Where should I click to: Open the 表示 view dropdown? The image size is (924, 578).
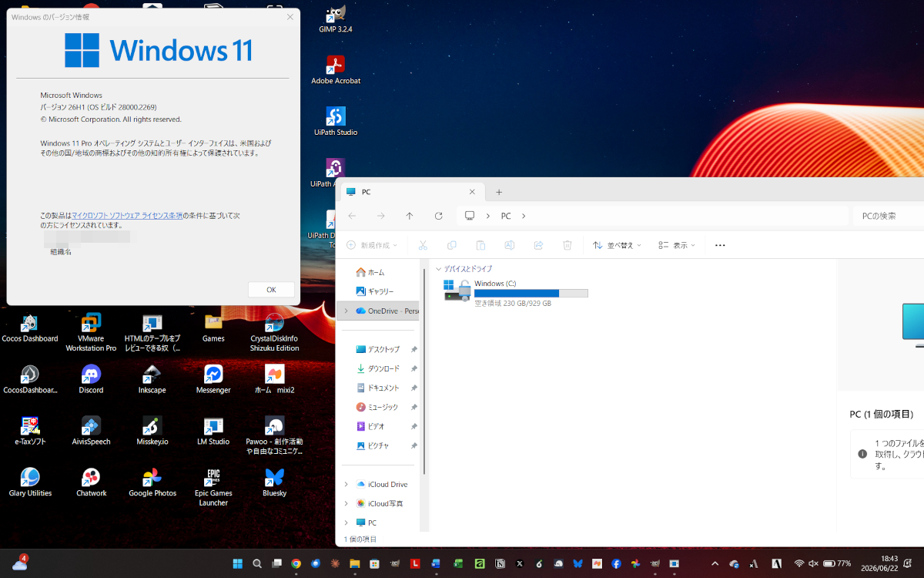pos(677,245)
